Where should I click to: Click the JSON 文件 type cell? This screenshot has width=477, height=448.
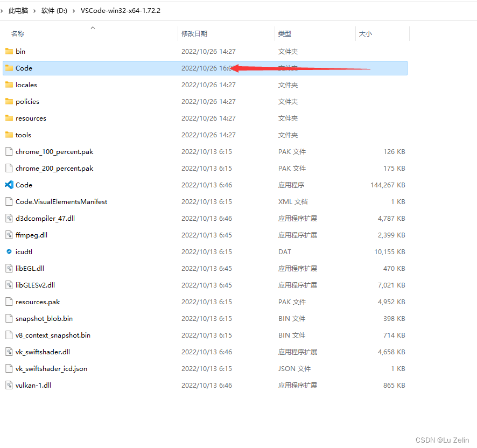point(294,369)
